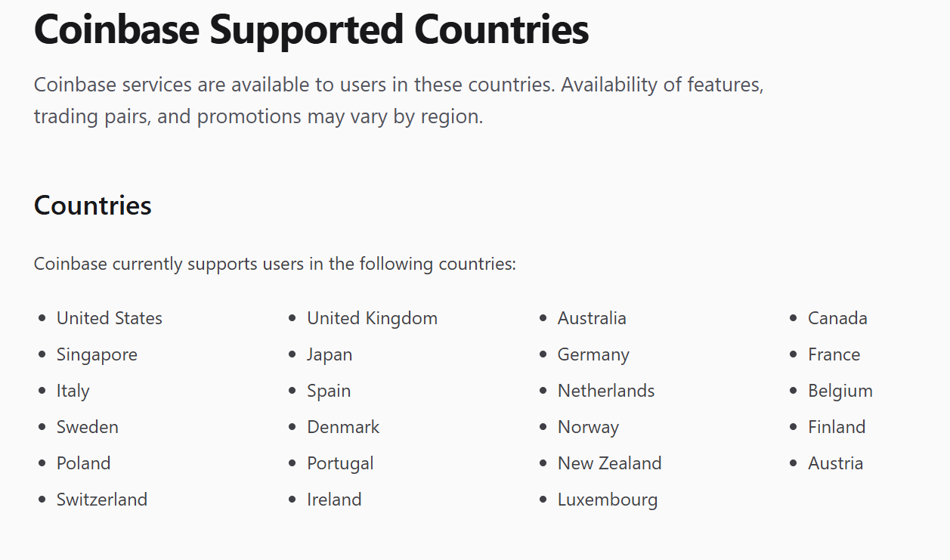
Task: Click Norway in the list
Action: 588,427
